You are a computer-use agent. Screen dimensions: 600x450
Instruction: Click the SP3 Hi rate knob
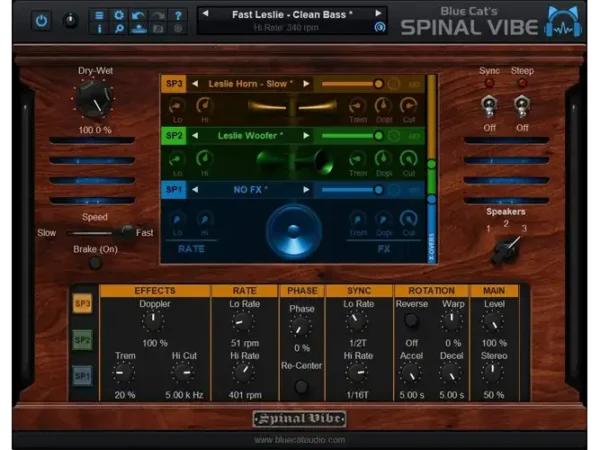coord(204,106)
